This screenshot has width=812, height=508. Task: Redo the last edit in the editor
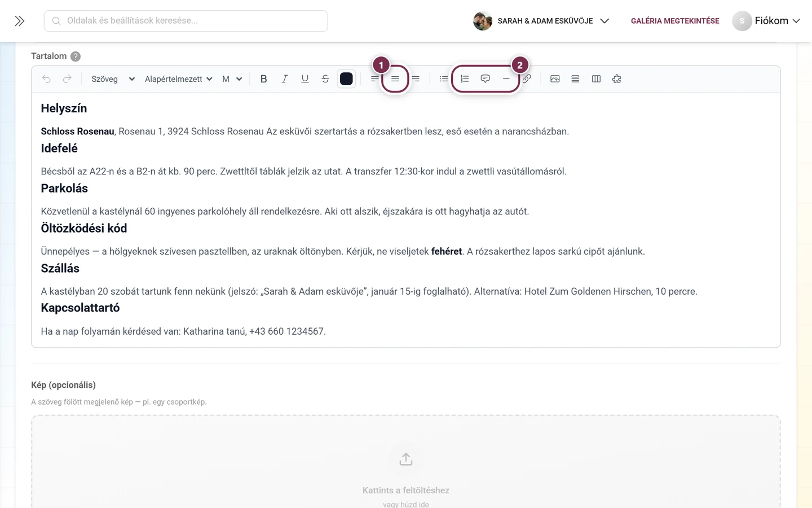(x=67, y=79)
